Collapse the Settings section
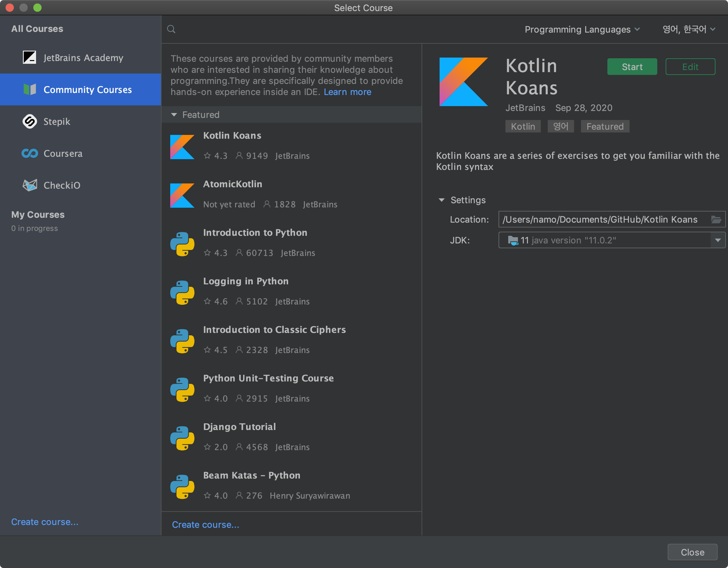The width and height of the screenshot is (728, 568). (x=442, y=200)
